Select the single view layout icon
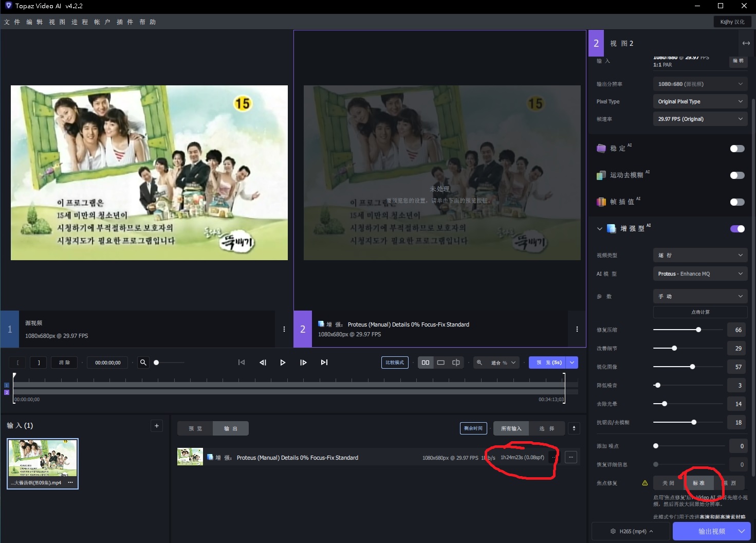This screenshot has height=543, width=756. (x=441, y=363)
